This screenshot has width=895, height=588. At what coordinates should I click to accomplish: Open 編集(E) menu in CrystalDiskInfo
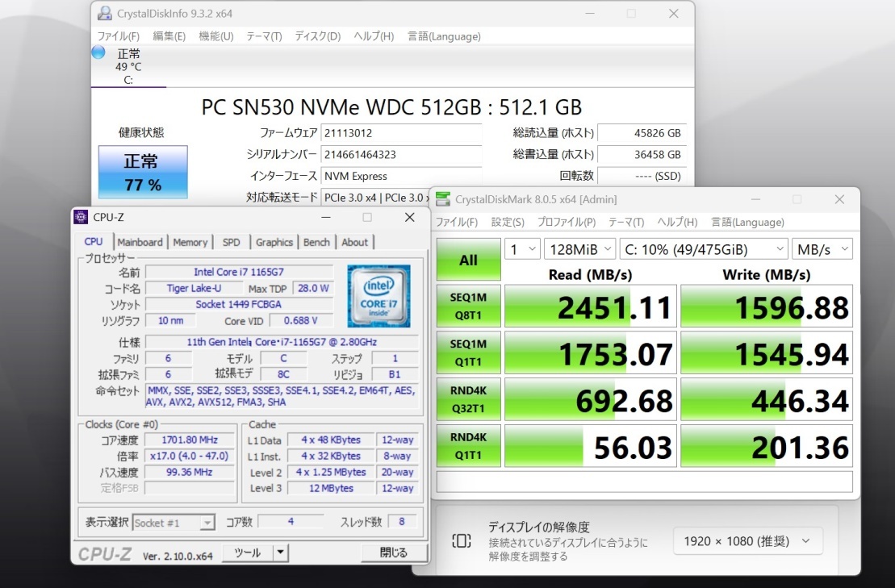tap(169, 36)
